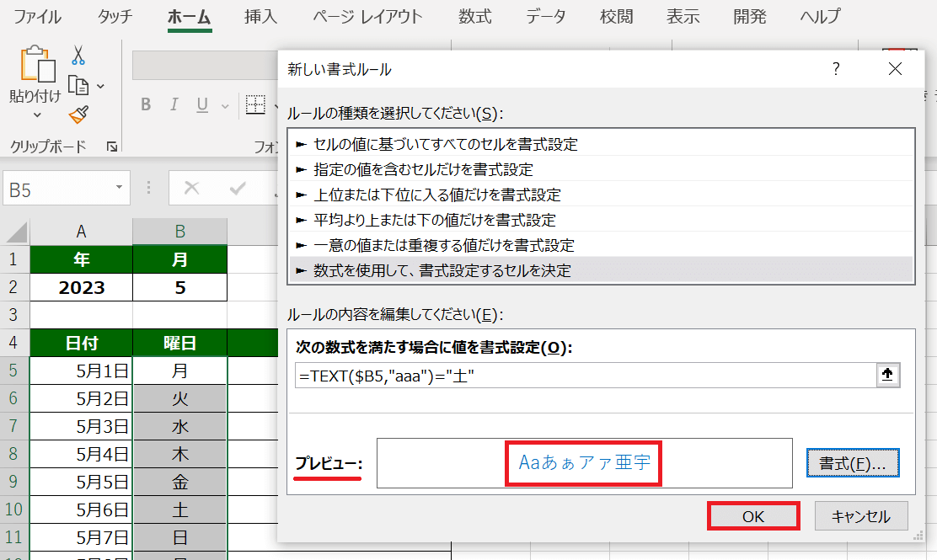Toggle Bold formatting

pyautogui.click(x=146, y=105)
